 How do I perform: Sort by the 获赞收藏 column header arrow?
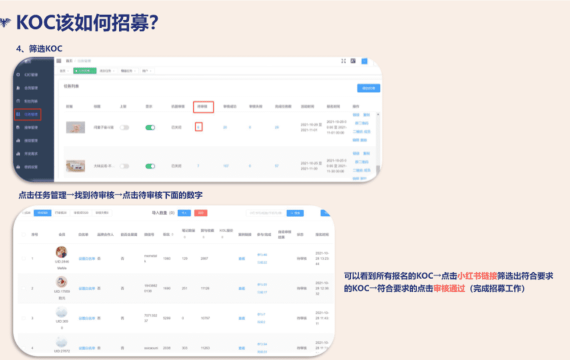click(x=203, y=237)
